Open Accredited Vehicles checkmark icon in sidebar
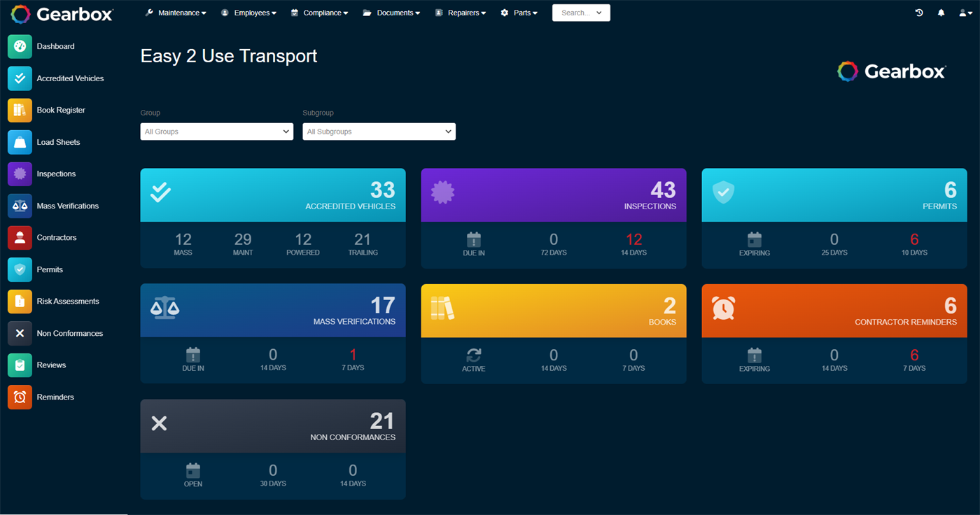The width and height of the screenshot is (980, 515). click(x=20, y=78)
